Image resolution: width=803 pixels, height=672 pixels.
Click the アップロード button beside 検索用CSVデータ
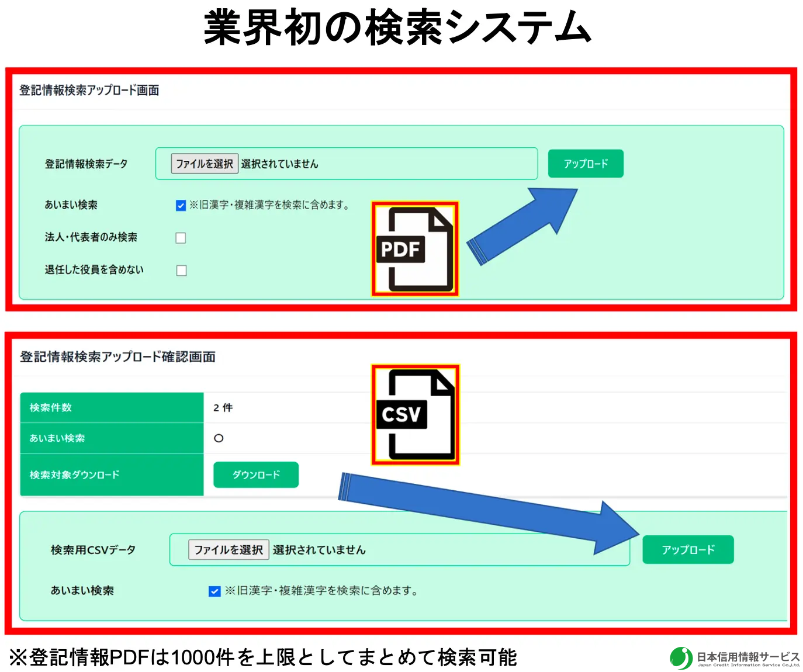pyautogui.click(x=688, y=550)
